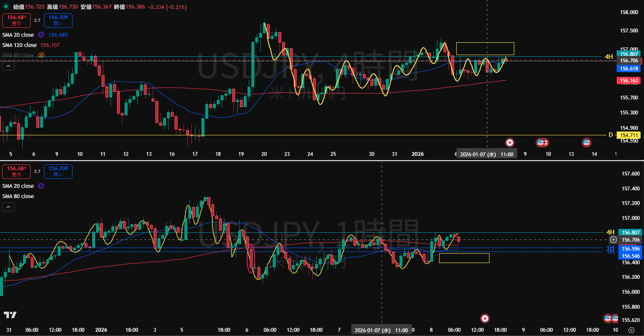Click the red sell button 156.681 in the upper chart
Image resolution: width=644 pixels, height=336 pixels.
click(16, 20)
